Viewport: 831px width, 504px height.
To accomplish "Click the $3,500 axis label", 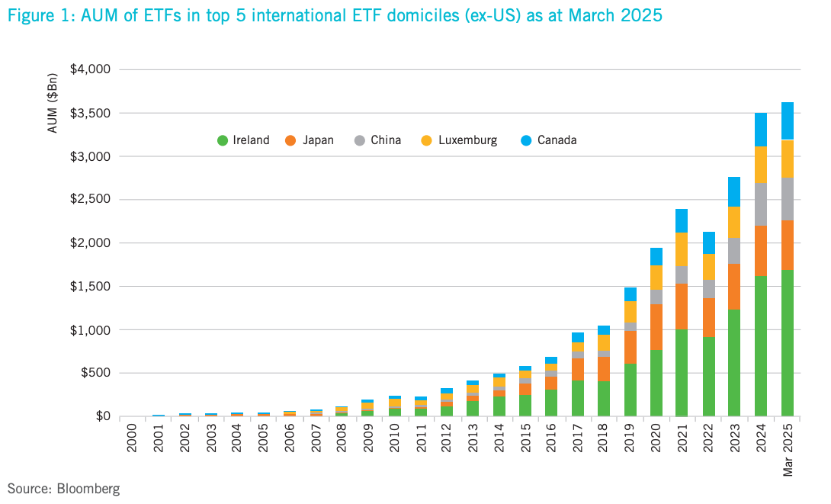I will [90, 114].
